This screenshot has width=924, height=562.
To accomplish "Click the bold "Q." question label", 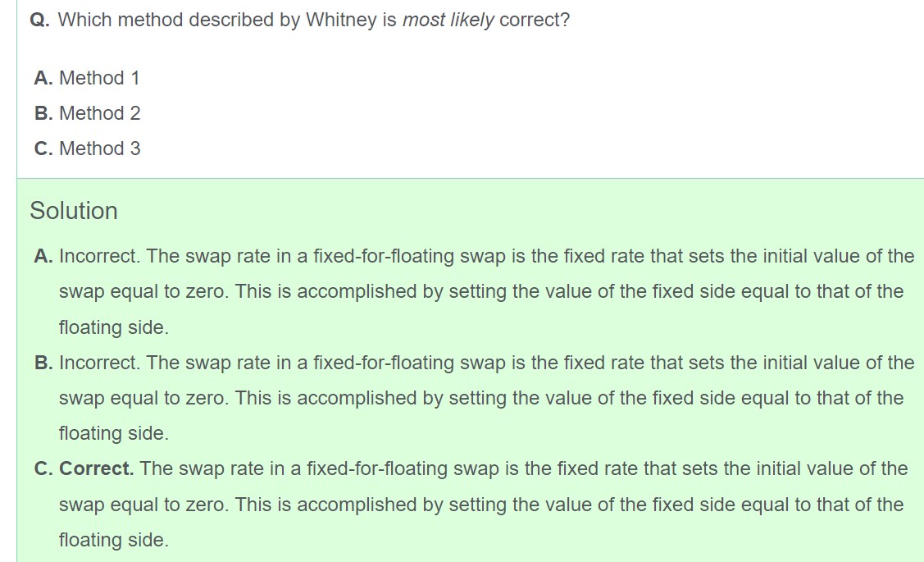I will 39,21.
